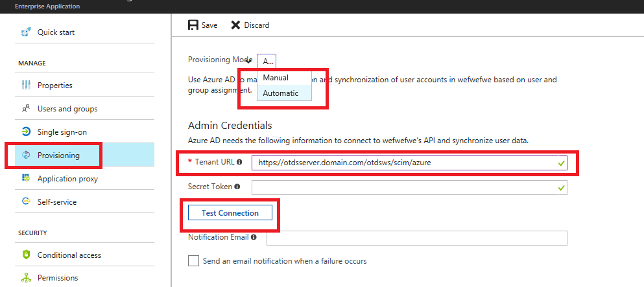Viewport: 644px width, 287px height.
Task: Click the Users and groups people icon
Action: tap(26, 109)
